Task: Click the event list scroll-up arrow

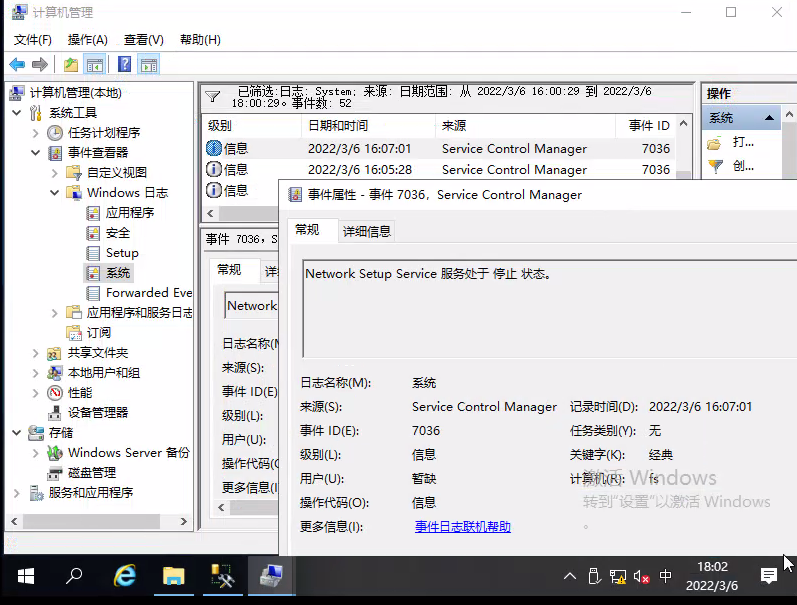Action: tap(684, 124)
